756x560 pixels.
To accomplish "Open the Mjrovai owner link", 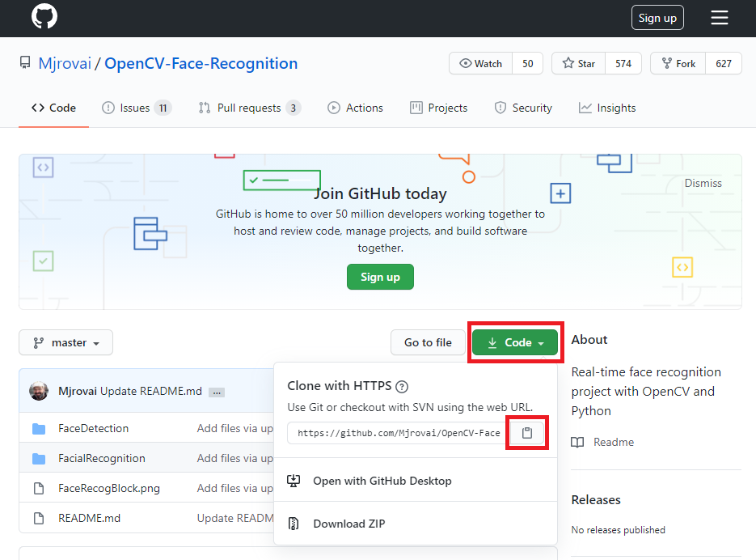I will (x=65, y=63).
